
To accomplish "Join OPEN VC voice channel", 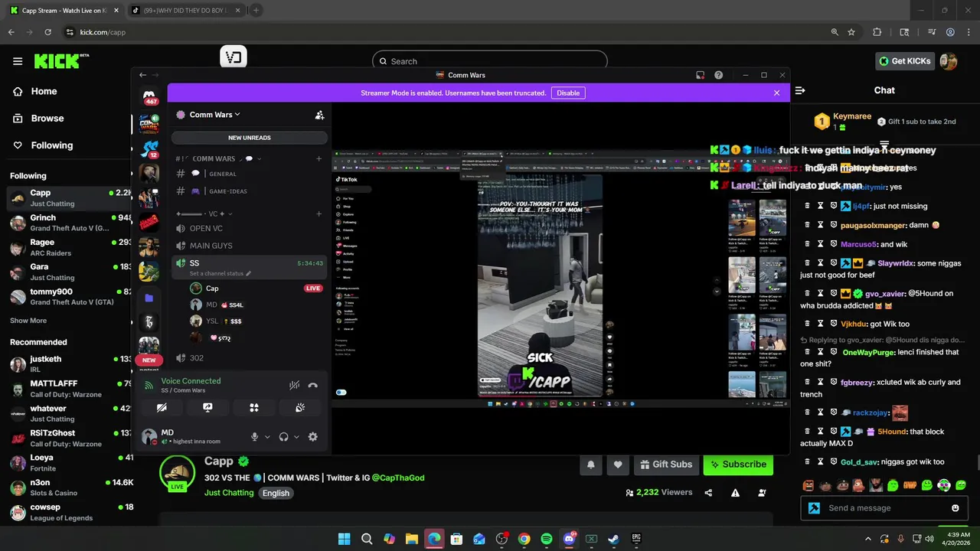I will (250, 228).
